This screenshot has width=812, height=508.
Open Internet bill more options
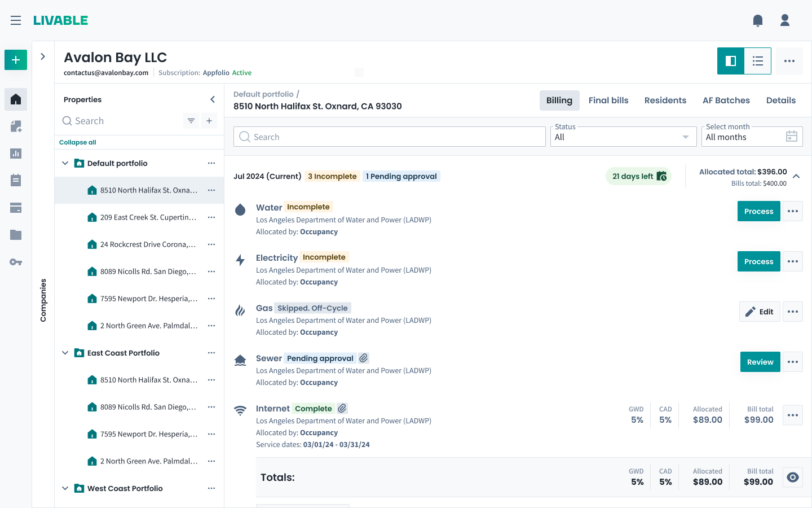pyautogui.click(x=793, y=415)
